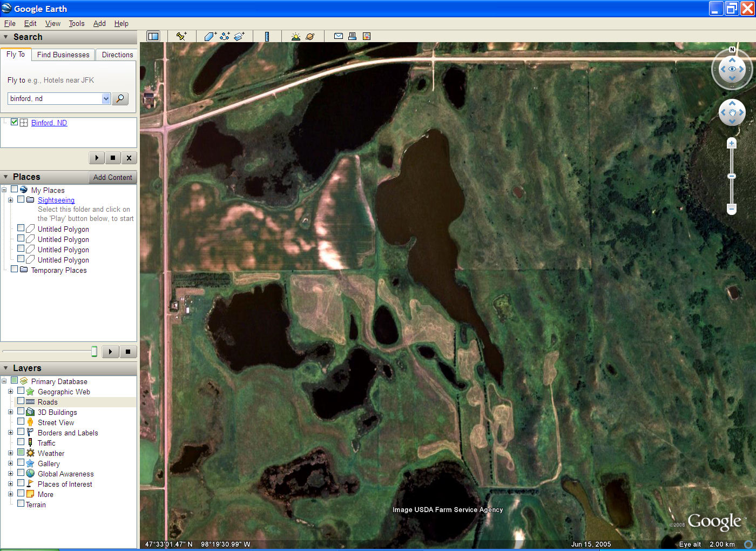The image size is (756, 551).
Task: Open the Add menu
Action: point(99,23)
